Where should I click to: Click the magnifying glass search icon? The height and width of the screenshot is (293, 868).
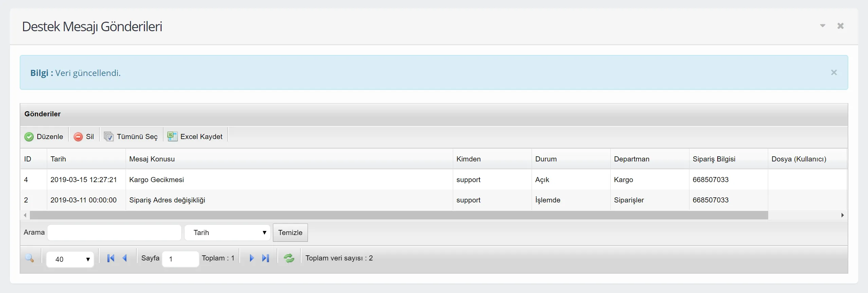pos(30,258)
